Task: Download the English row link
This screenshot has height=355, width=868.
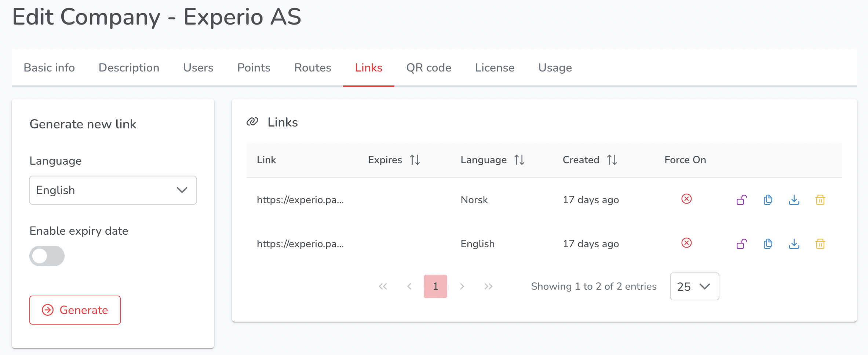Action: point(794,244)
